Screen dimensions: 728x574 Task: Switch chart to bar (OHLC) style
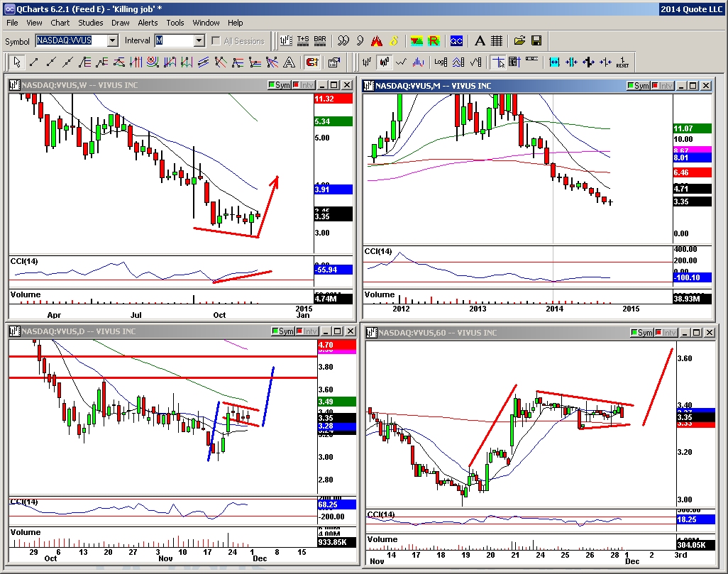367,62
